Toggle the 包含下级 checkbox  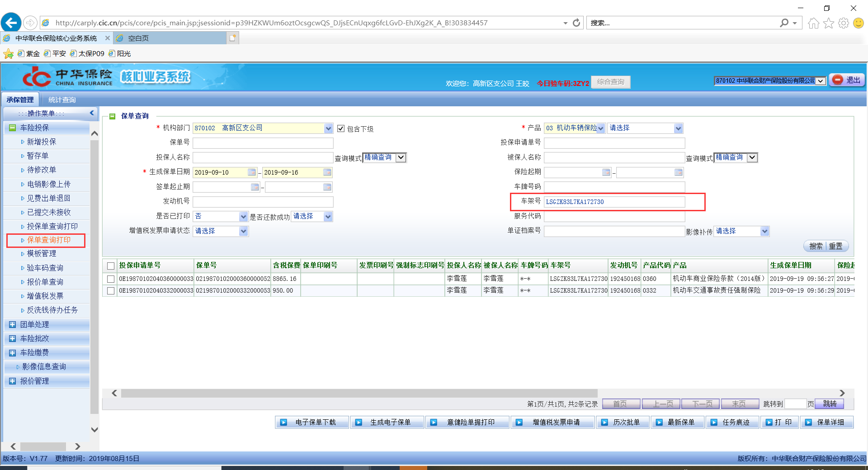(x=341, y=129)
